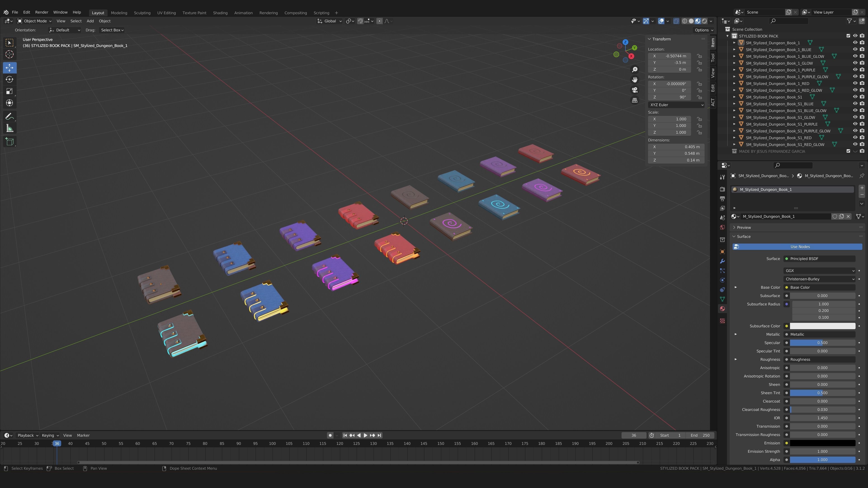Click the Annotate pencil tool
This screenshot has width=868, height=488.
(x=9, y=117)
